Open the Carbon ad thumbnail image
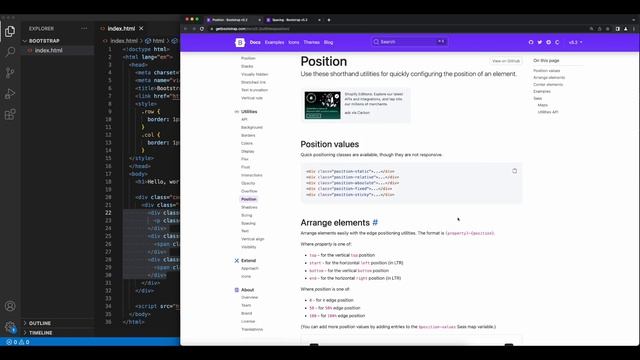The image size is (640, 360). [x=322, y=105]
